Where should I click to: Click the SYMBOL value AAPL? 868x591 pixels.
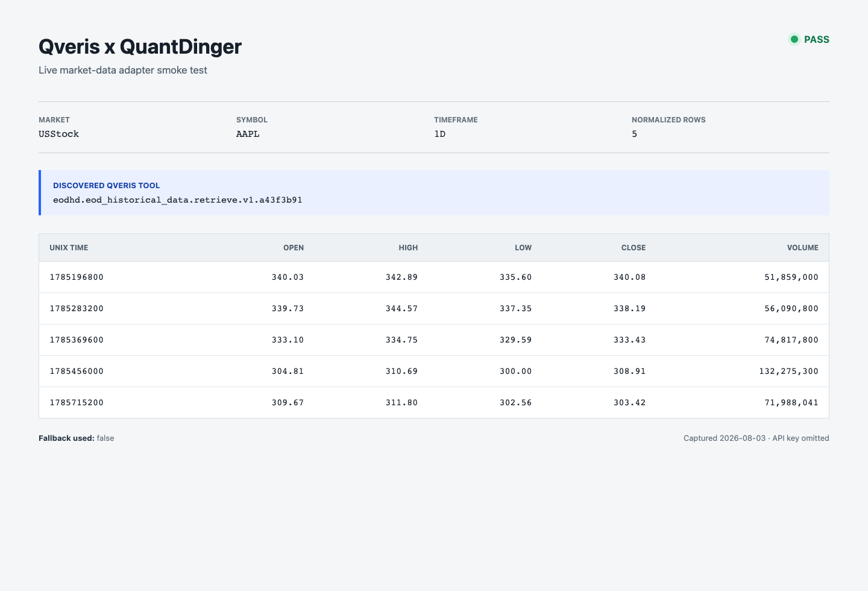[x=248, y=134]
